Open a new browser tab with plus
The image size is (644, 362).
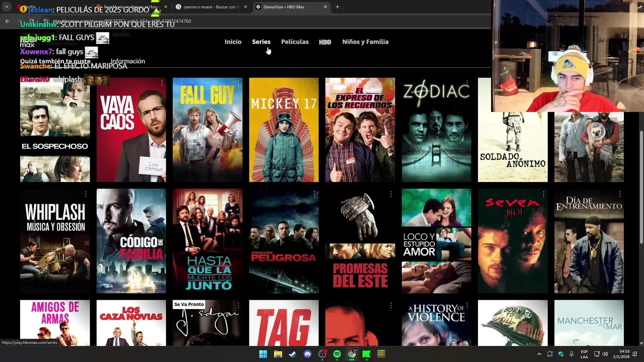337,7
